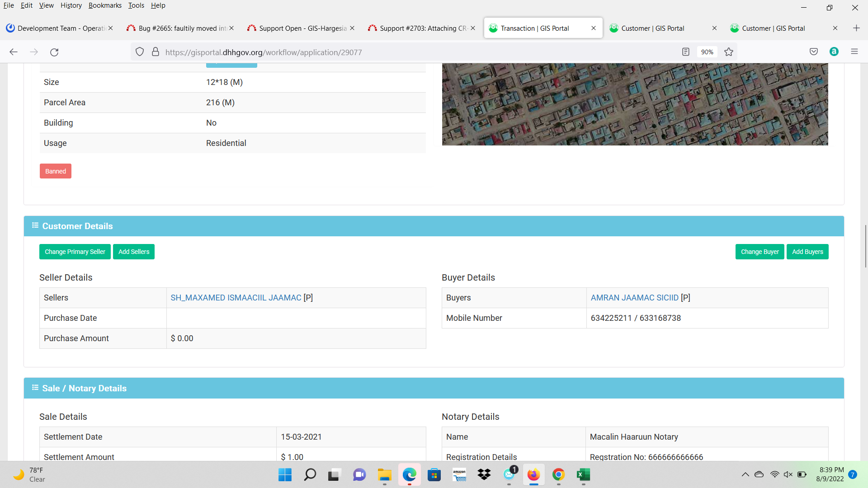The height and width of the screenshot is (488, 868).
Task: Open the View menu
Action: pos(46,5)
